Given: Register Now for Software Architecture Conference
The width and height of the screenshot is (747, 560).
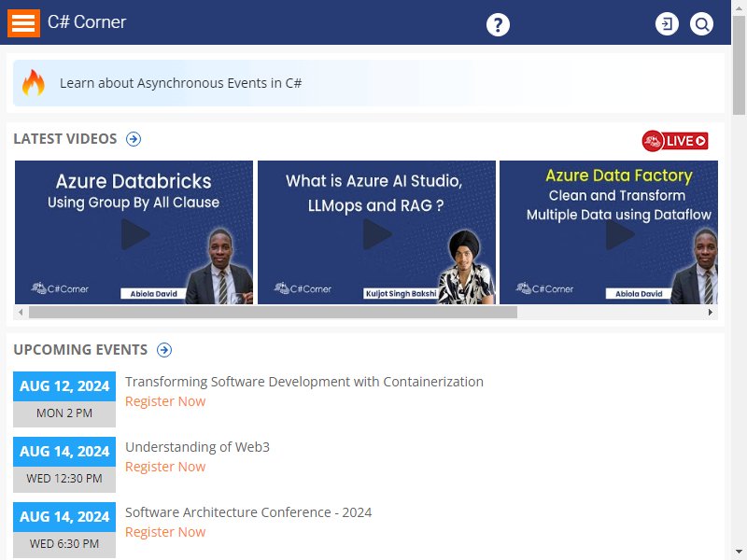Looking at the screenshot, I should click(165, 532).
